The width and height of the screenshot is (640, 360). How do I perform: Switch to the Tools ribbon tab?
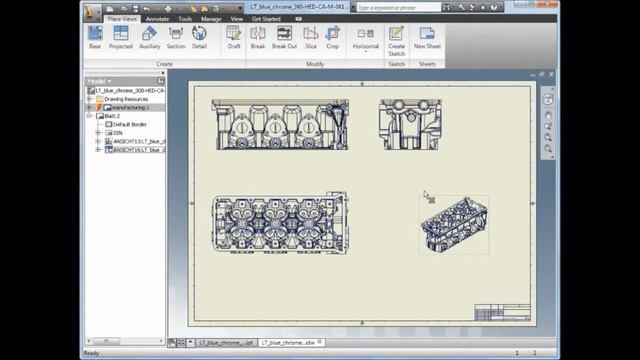tap(185, 19)
